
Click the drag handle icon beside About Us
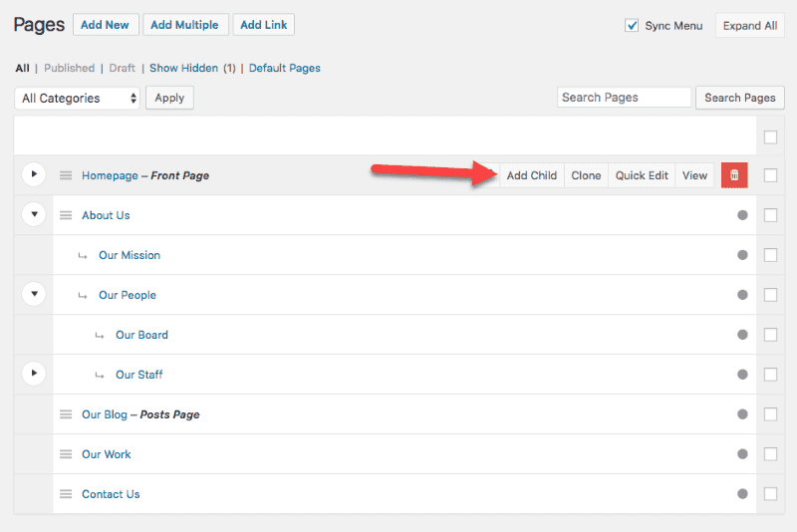(x=66, y=215)
